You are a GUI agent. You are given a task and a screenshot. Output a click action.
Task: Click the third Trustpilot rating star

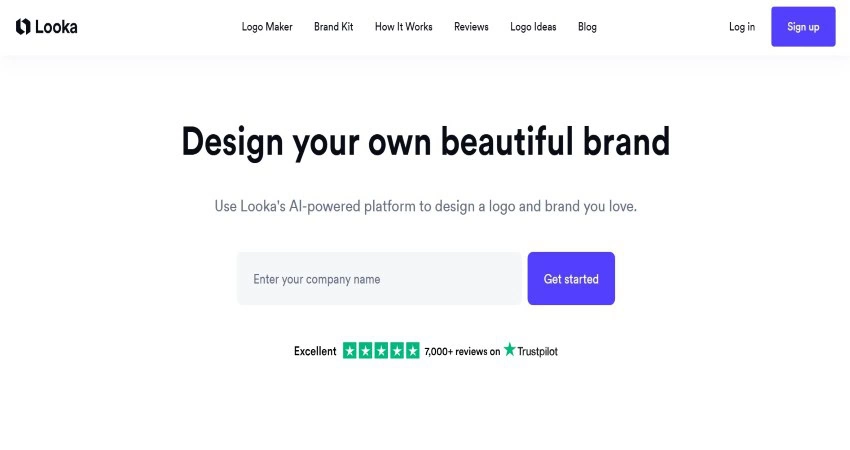click(381, 351)
